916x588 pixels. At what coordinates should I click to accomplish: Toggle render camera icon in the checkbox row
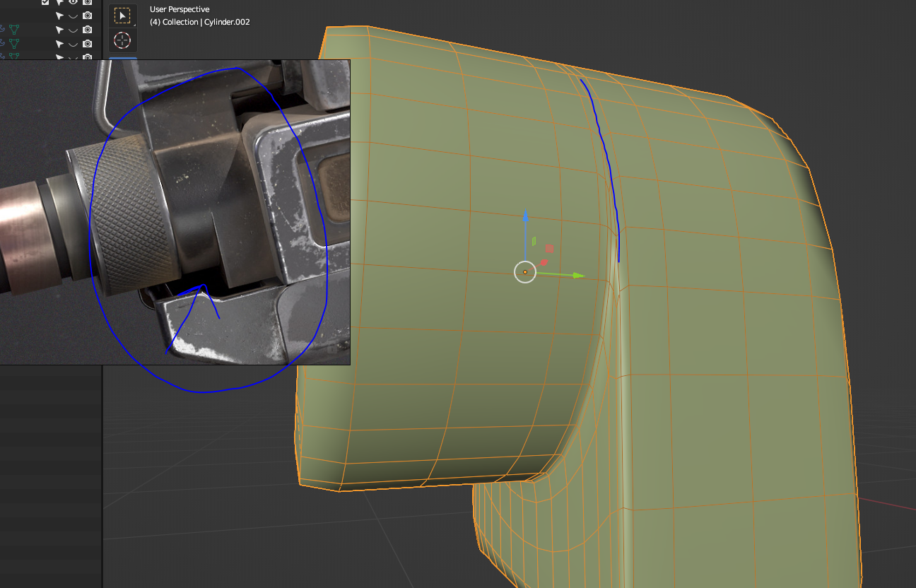coord(87,2)
